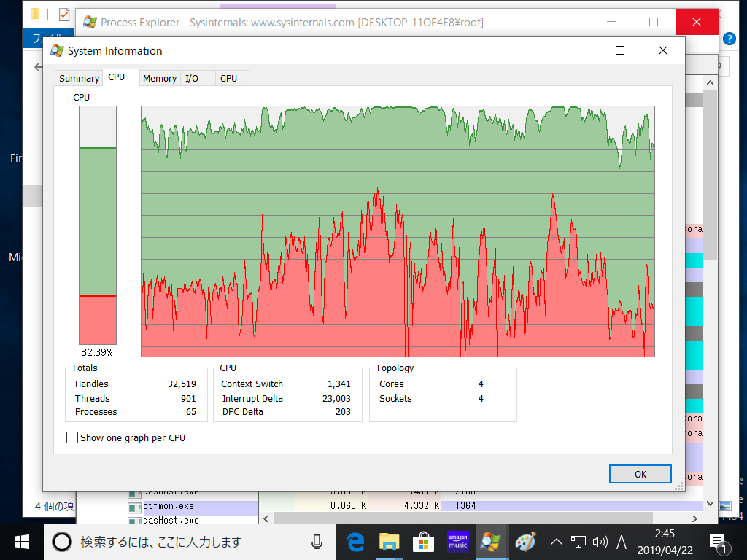
Task: Click the horizontal scrollbar left arrow
Action: tap(266, 518)
